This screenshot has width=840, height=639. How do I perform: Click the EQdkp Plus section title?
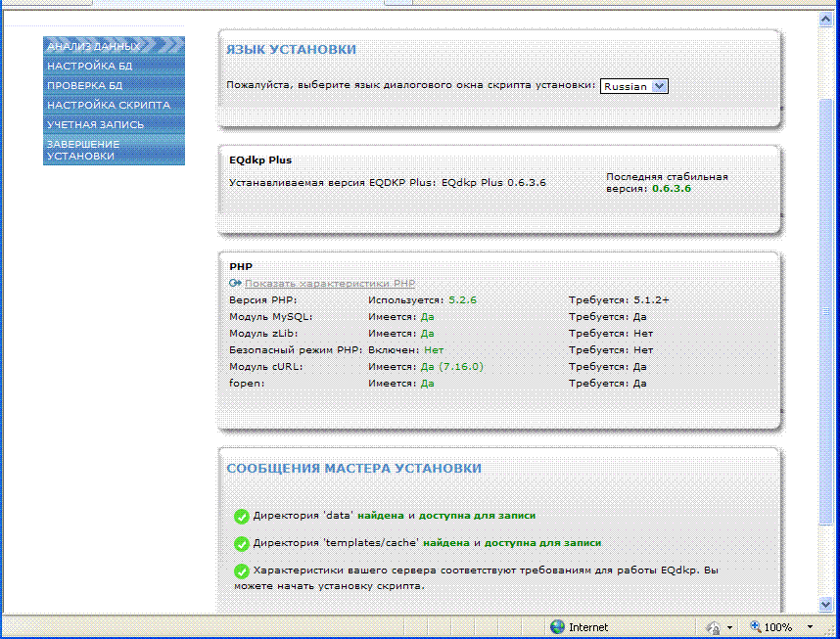(260, 160)
